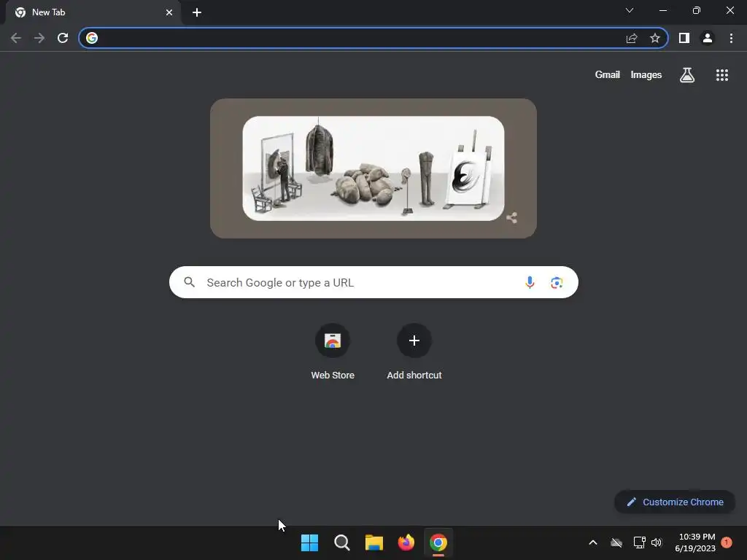The width and height of the screenshot is (747, 560).
Task: Open the notification badge
Action: coord(727,542)
